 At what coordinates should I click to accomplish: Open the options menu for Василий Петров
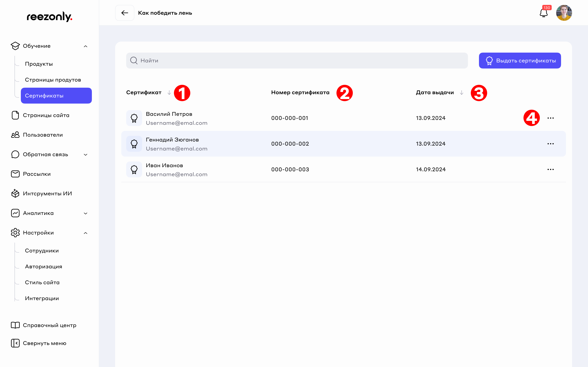[x=550, y=118]
